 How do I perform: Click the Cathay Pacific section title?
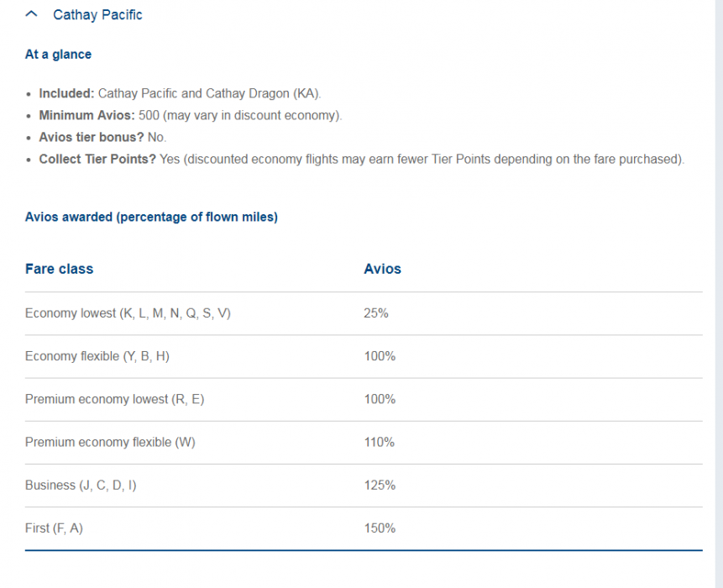click(x=97, y=15)
